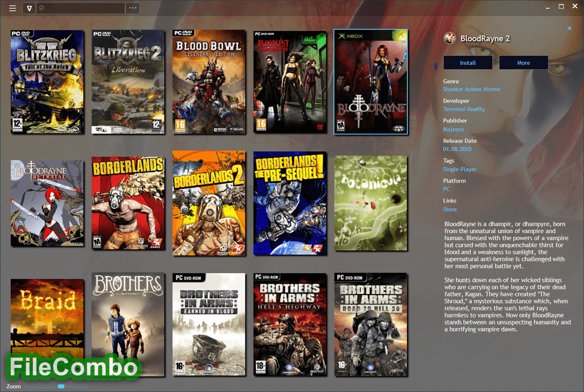The height and width of the screenshot is (392, 584).
Task: Open the three-dots view options menu
Action: [x=133, y=8]
